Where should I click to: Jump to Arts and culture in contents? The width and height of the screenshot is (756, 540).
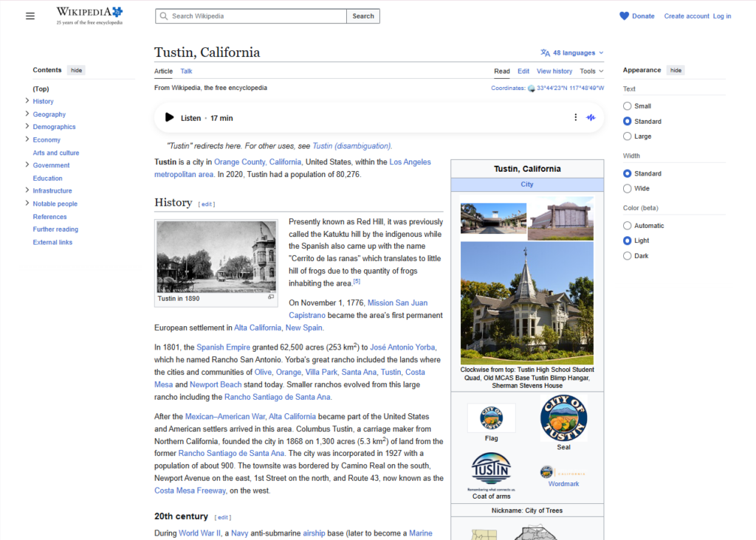pos(56,153)
